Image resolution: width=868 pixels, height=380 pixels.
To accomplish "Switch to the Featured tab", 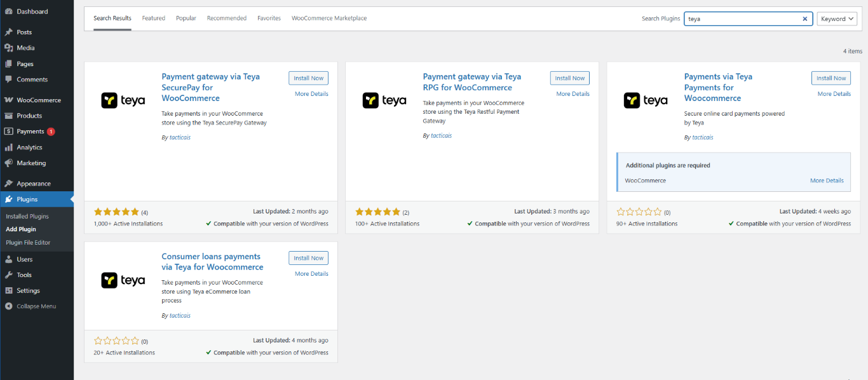I will 153,18.
